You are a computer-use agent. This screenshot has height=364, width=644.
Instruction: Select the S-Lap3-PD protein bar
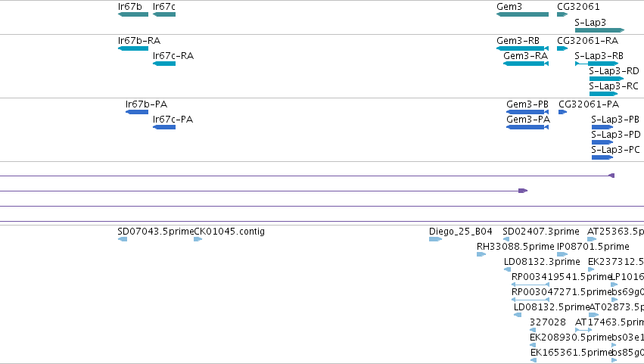602,142
